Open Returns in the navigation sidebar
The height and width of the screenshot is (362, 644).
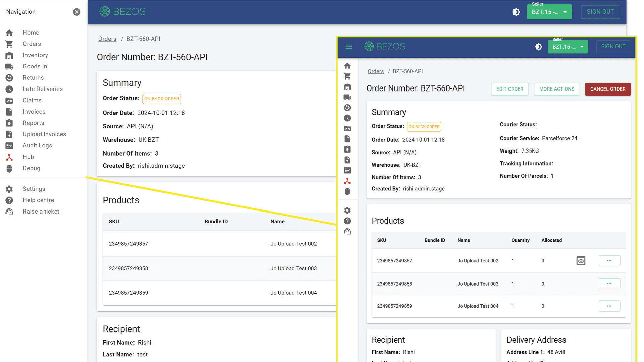tap(33, 78)
